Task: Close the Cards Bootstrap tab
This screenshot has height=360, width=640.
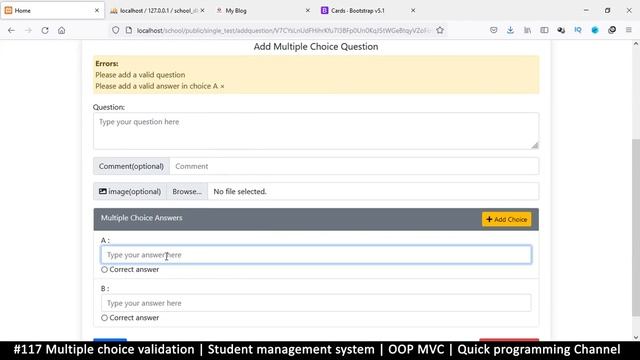Action: [x=413, y=11]
